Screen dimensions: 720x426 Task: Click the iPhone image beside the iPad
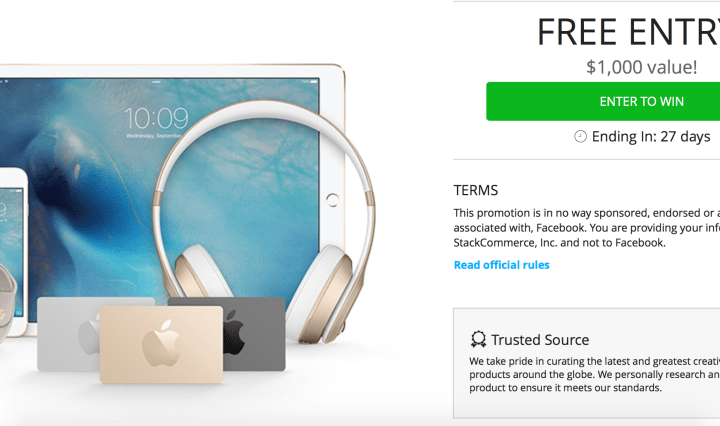coord(13,252)
